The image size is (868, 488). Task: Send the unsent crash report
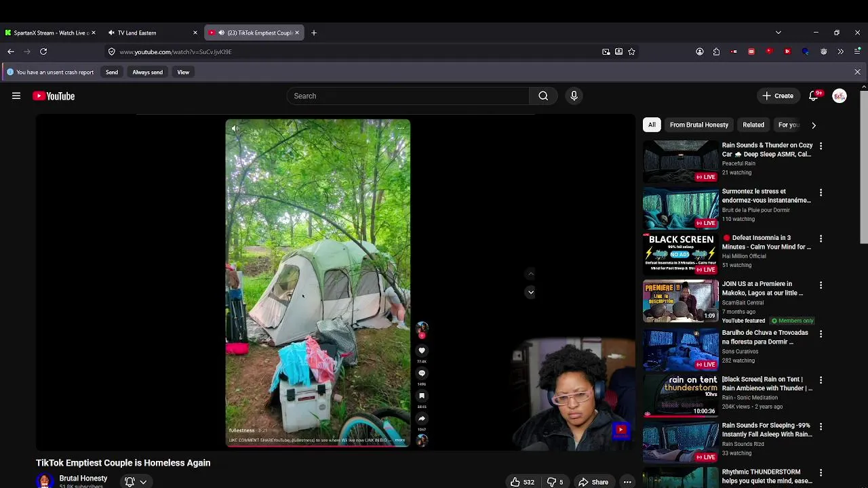(x=112, y=72)
